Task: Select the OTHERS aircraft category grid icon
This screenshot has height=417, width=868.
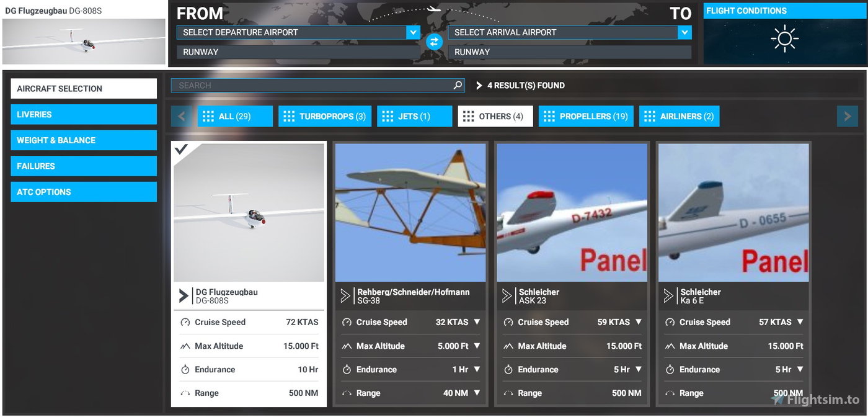Action: pyautogui.click(x=468, y=116)
